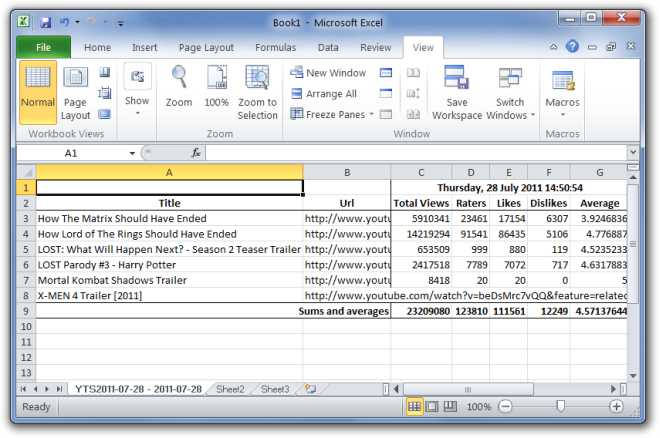
Task: Switch to the Home ribbon tab
Action: point(97,48)
